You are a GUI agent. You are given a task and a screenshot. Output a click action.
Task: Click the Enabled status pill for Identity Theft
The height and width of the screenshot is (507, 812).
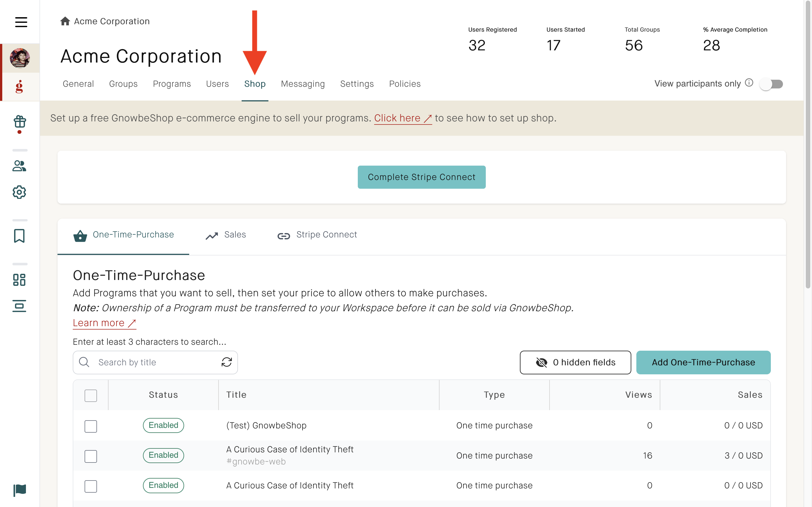164,455
